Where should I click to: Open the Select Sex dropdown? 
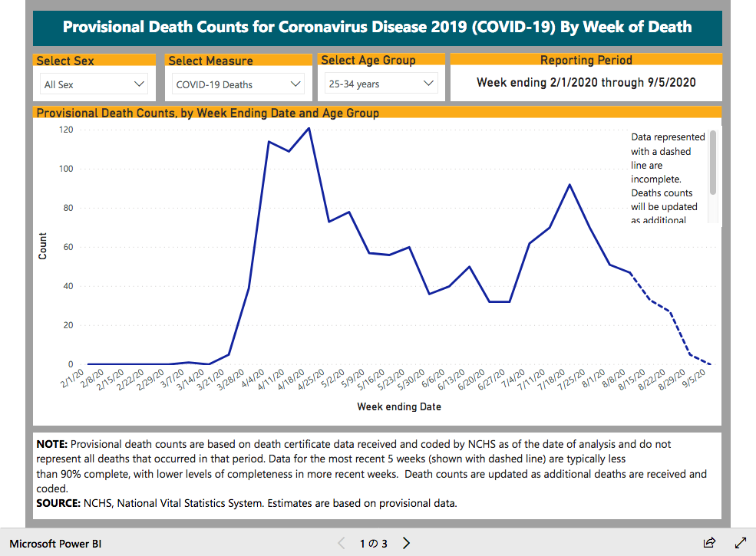(x=94, y=84)
